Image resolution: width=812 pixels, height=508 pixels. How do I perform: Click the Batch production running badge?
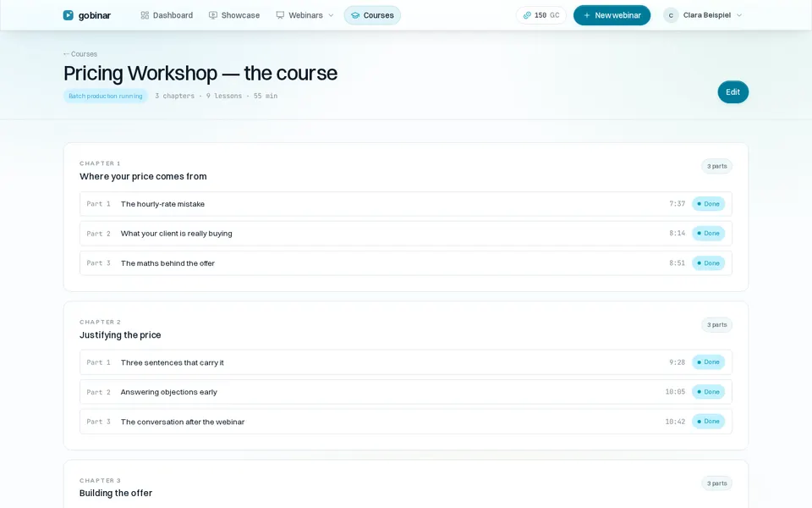pos(106,96)
